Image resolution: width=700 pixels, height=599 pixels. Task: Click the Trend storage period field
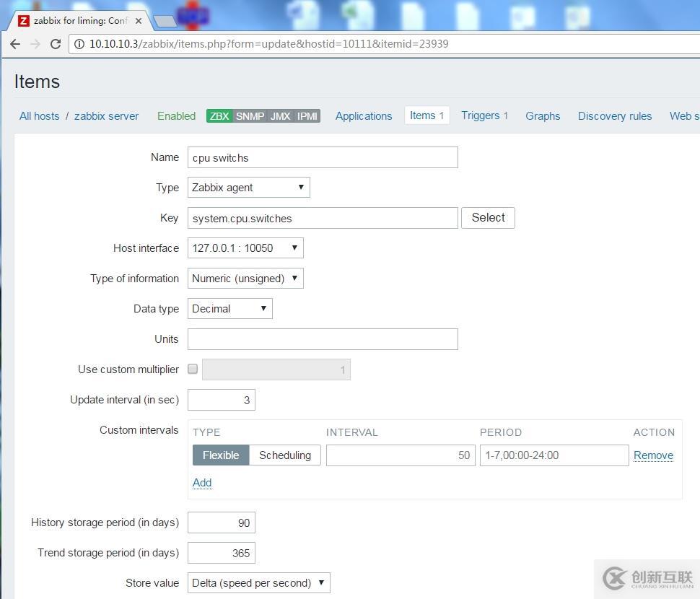(x=222, y=553)
